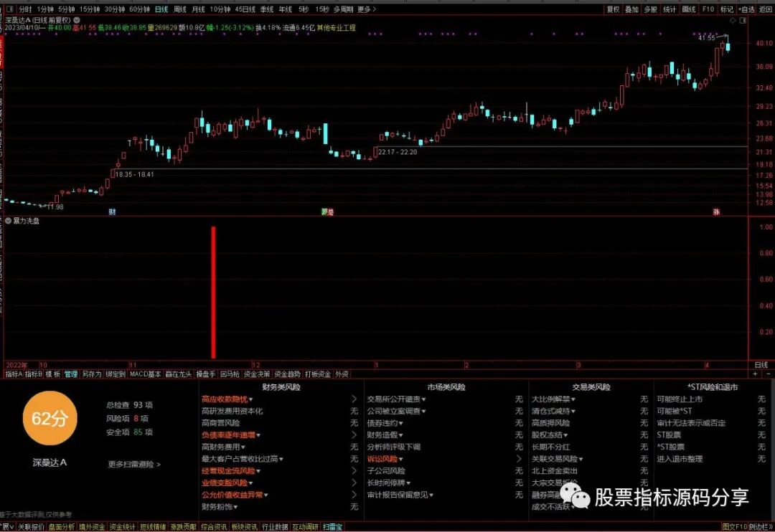Click the 多股 multi-stock button
This screenshot has width=775, height=532.
point(650,9)
